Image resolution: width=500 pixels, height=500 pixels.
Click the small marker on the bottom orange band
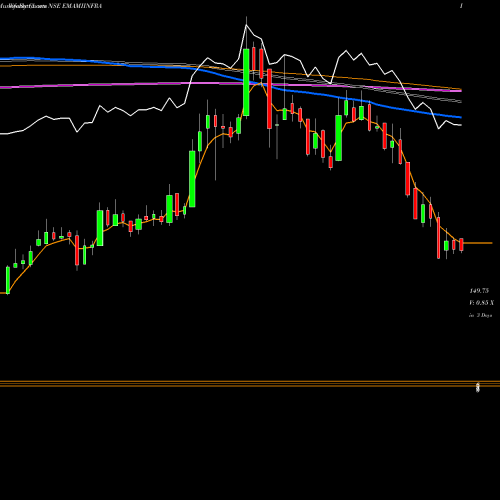pyautogui.click(x=478, y=387)
